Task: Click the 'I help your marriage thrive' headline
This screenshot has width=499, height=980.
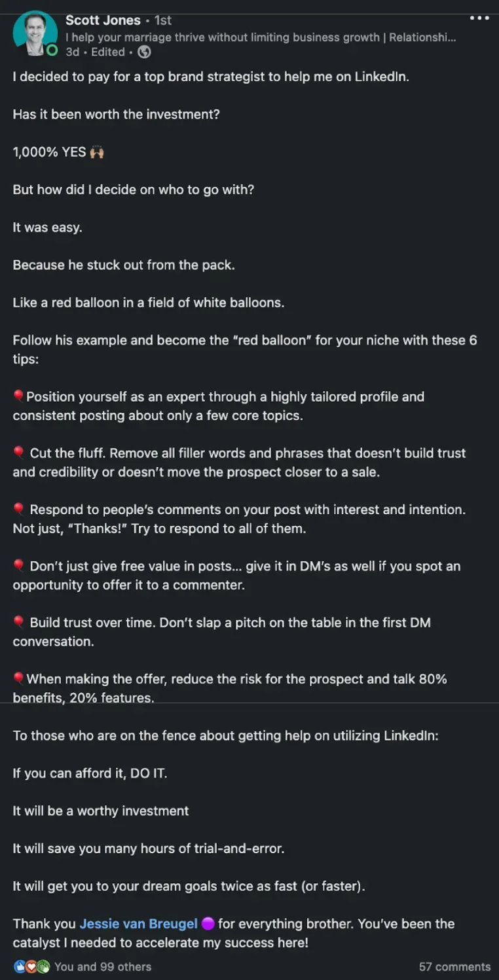Action: [x=261, y=37]
